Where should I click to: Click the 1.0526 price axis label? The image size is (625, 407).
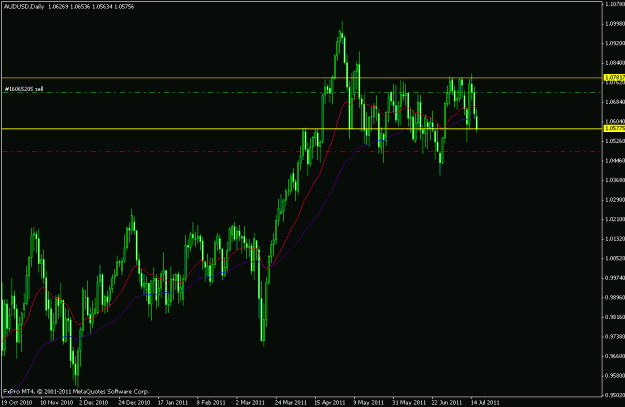pos(615,141)
